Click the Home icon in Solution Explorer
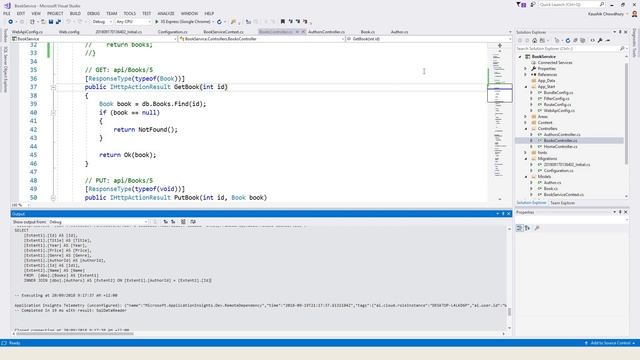This screenshot has height=360, width=640. 534,40
